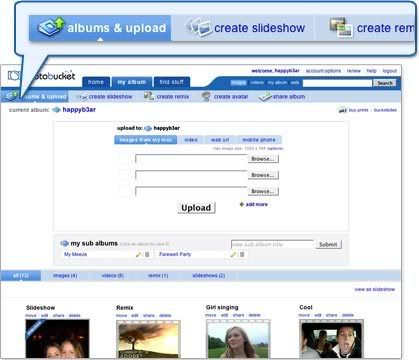Submit the new sub album title

point(328,245)
